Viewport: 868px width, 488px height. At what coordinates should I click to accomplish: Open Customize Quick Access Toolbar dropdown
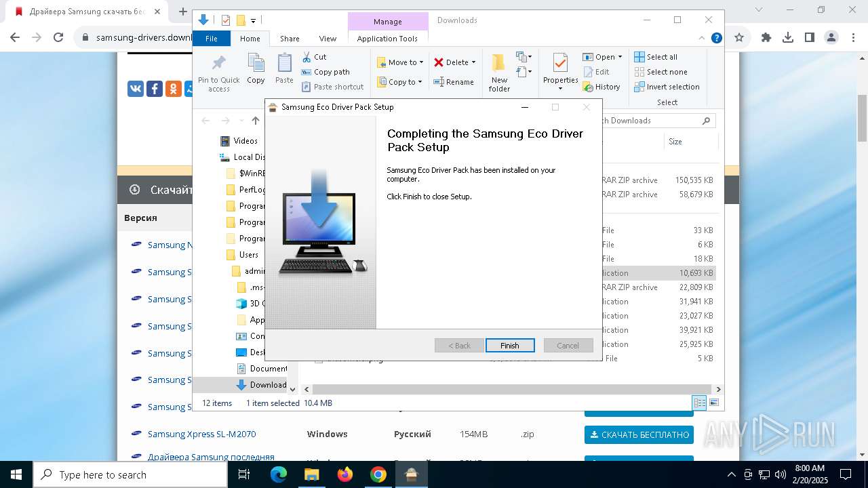[x=253, y=21]
